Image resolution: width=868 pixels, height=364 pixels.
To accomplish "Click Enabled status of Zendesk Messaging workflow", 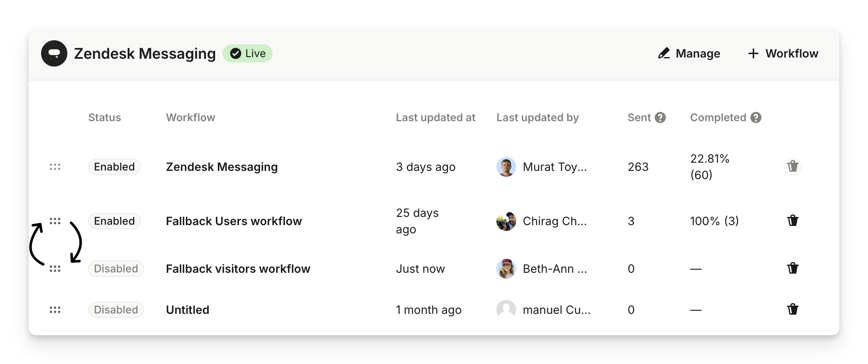I will (x=115, y=167).
